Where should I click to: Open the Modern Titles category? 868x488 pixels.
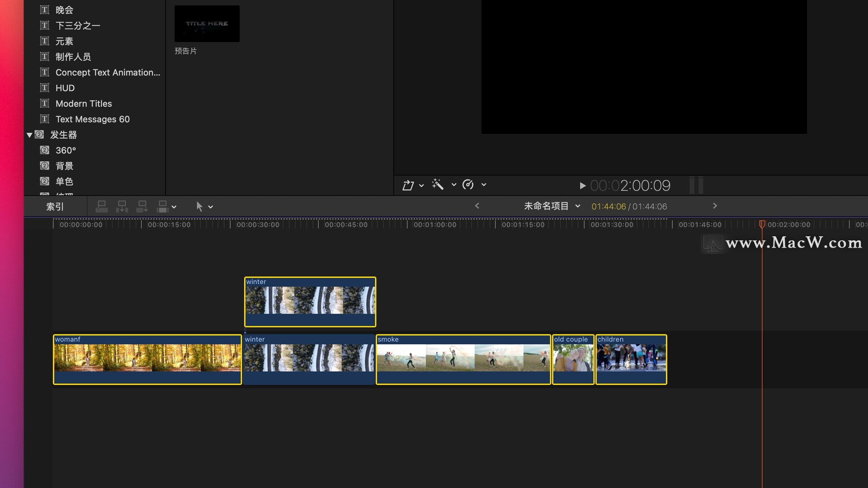(x=84, y=103)
